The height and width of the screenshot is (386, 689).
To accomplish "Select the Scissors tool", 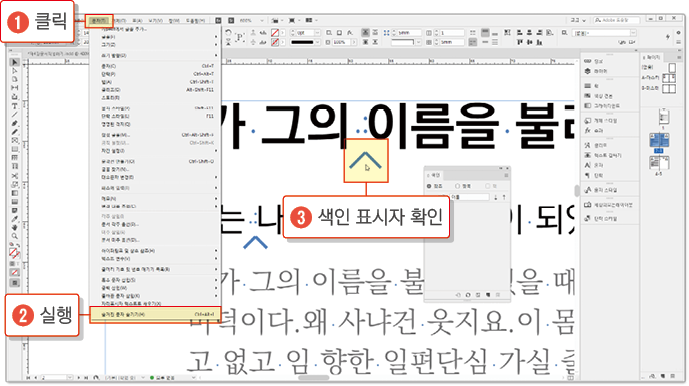I will click(15, 176).
